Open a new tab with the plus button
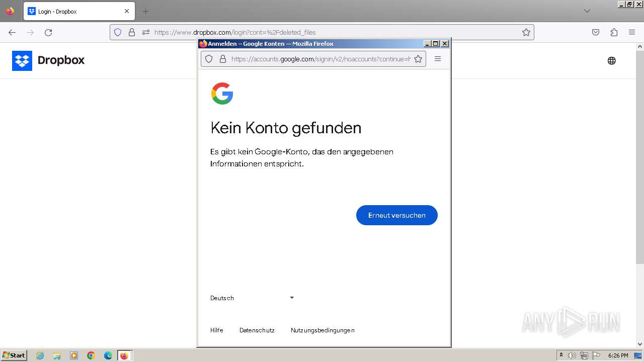This screenshot has height=362, width=644. [145, 11]
